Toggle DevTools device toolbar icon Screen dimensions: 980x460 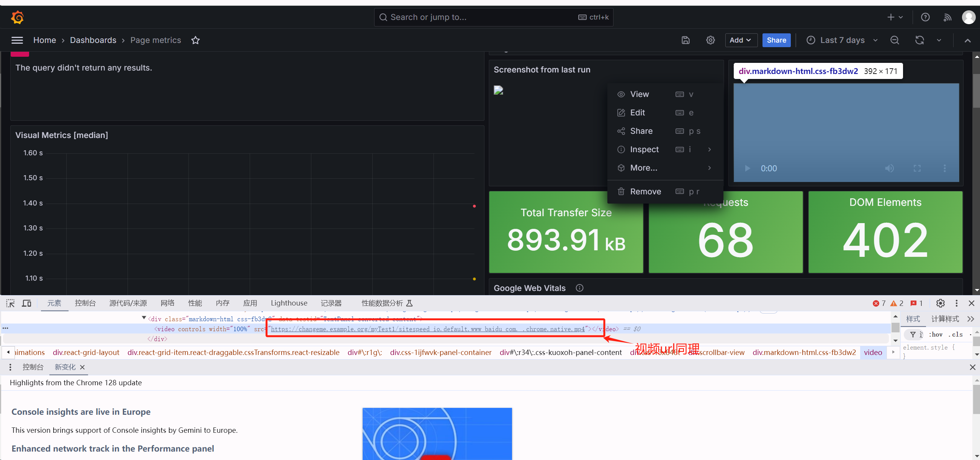pyautogui.click(x=26, y=303)
